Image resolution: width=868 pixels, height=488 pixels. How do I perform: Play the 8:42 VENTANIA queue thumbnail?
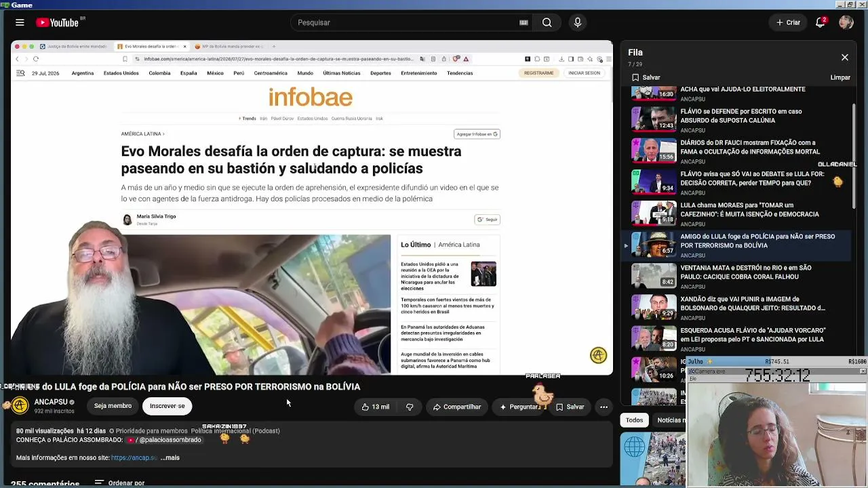(654, 276)
